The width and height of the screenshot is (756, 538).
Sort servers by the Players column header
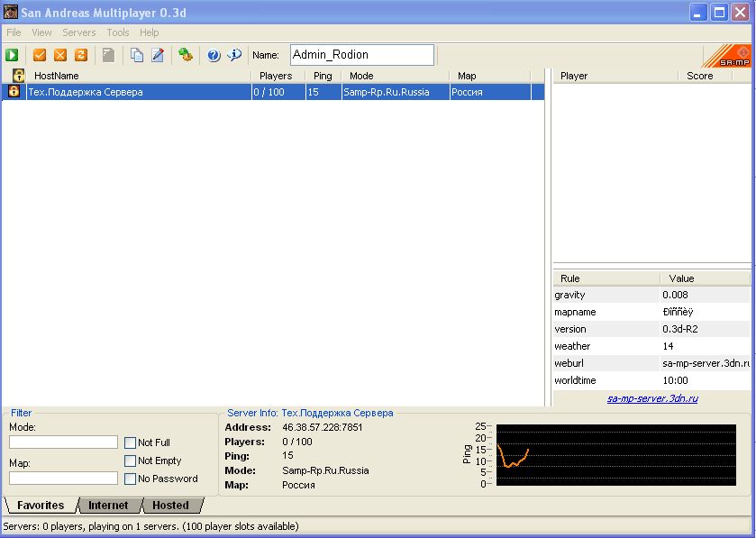278,76
